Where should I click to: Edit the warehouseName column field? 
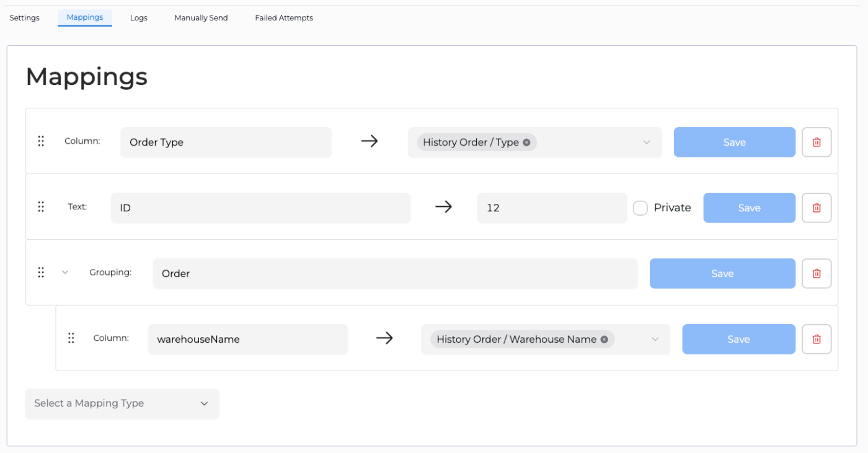247,339
